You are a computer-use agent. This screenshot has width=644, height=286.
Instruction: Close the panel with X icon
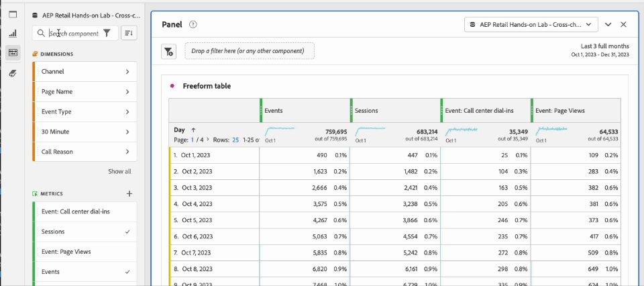coord(623,24)
